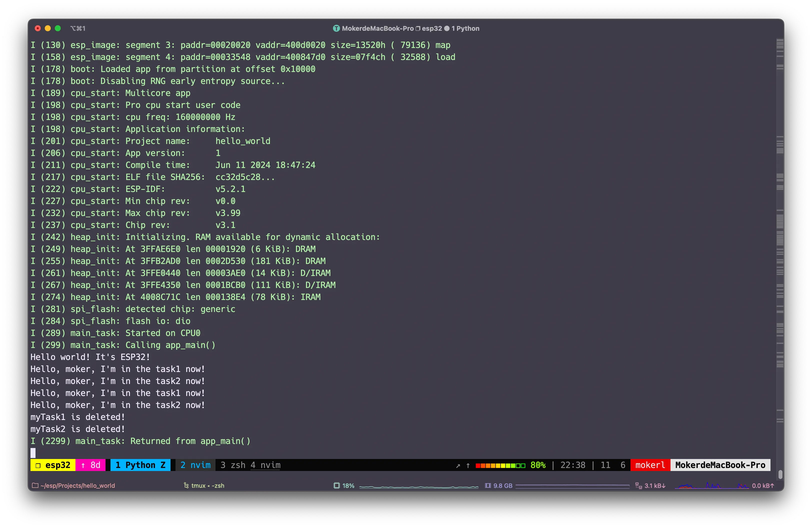
Task: Click the 'detected chip: generic' log line
Action: 133,309
